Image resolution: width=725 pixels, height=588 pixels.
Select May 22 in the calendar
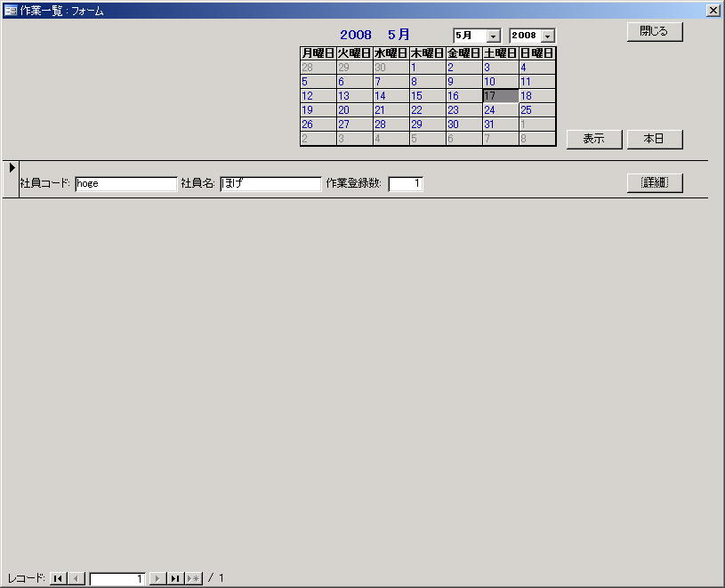tap(428, 110)
